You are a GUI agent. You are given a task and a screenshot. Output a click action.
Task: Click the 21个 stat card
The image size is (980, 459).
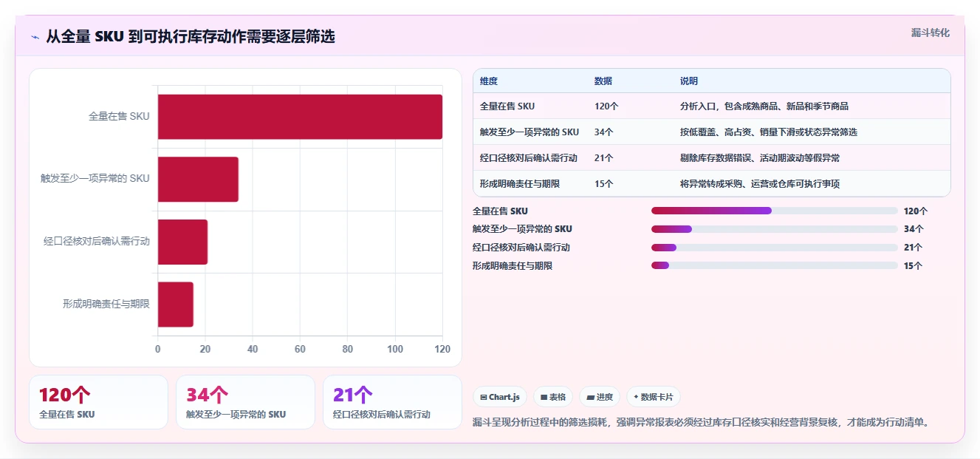click(392, 402)
